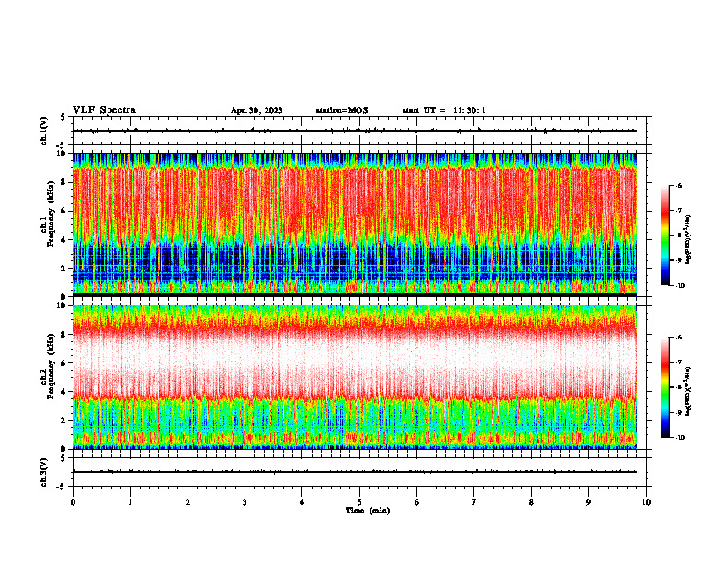Screen dimensions: 728x563
Task: Click the "-6" label on ch.1 colorbar
Action: tap(679, 186)
